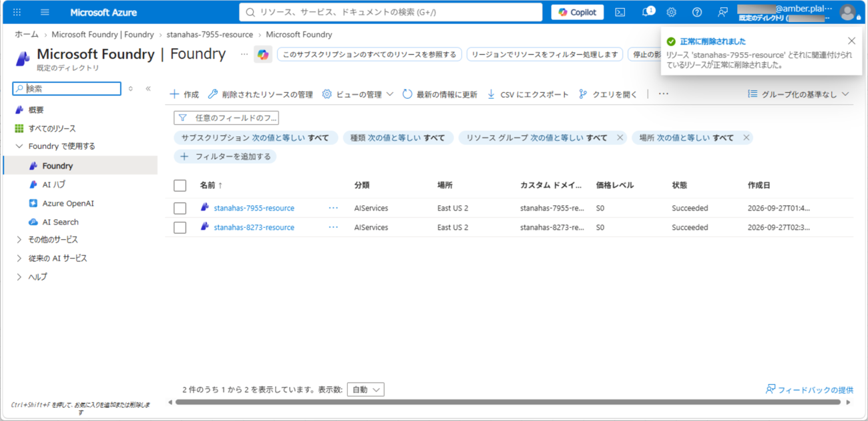Open portal settings gear

(672, 12)
